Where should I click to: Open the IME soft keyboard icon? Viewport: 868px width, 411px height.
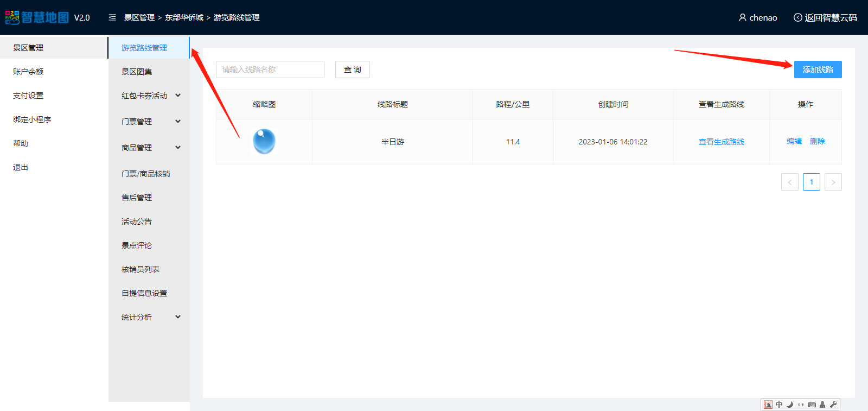[812, 404]
